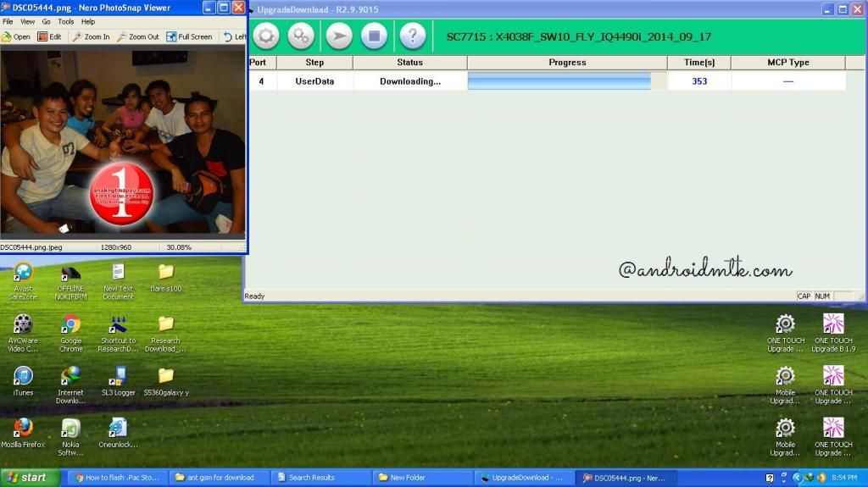
Task: Click the Edit toolbar button
Action: pos(49,37)
